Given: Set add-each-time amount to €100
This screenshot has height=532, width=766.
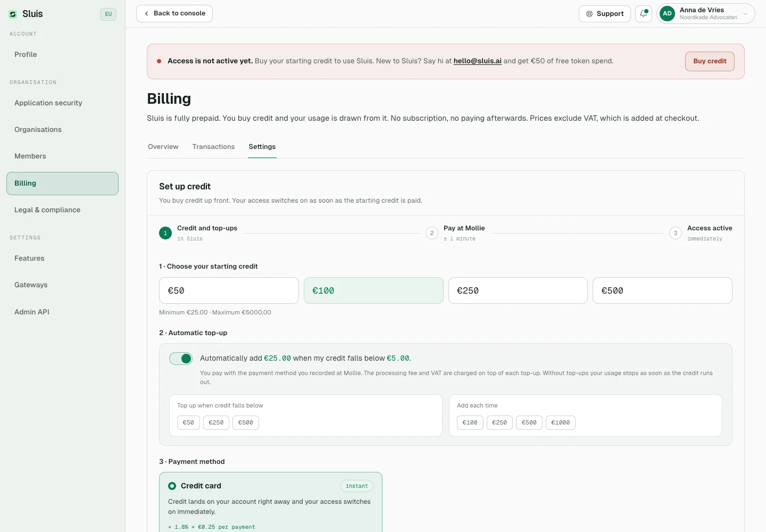Looking at the screenshot, I should [x=470, y=422].
